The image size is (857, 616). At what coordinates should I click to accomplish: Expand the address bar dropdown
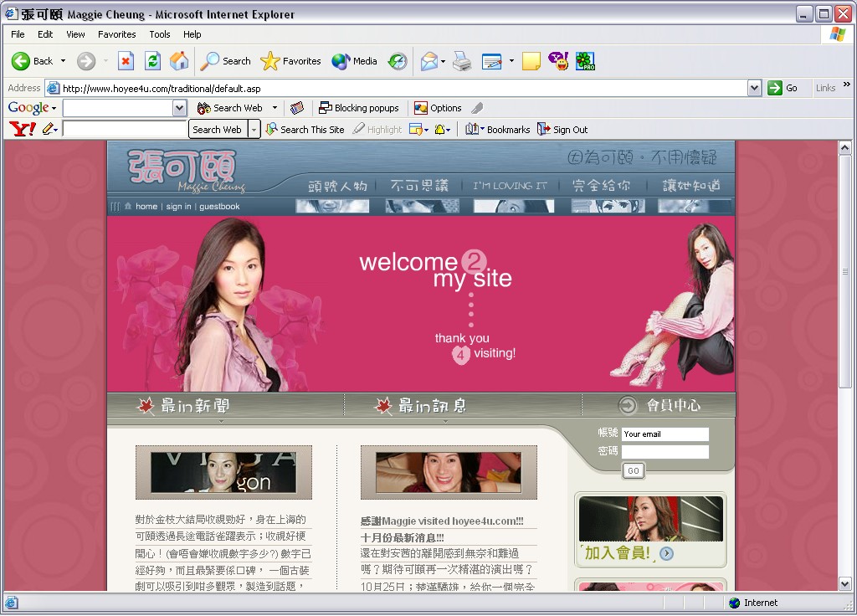(754, 88)
